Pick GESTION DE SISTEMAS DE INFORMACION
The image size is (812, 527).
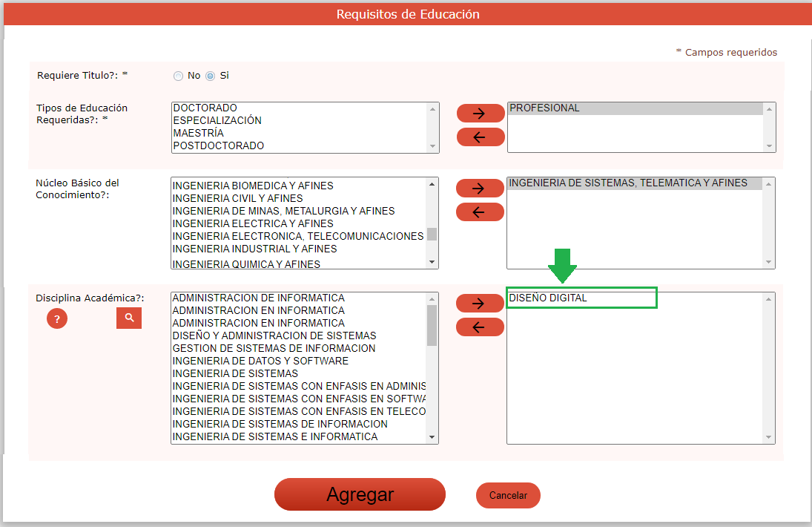point(299,348)
